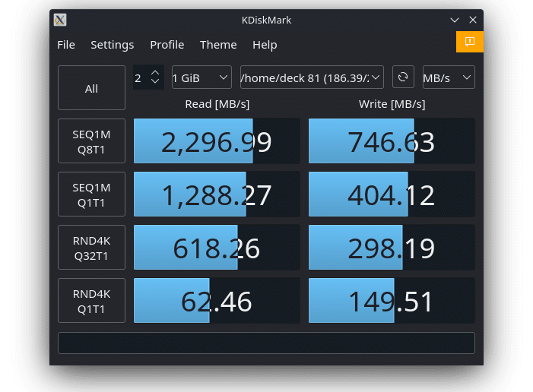Increase the test count with the up arrow
The width and height of the screenshot is (533, 392).
[x=155, y=73]
